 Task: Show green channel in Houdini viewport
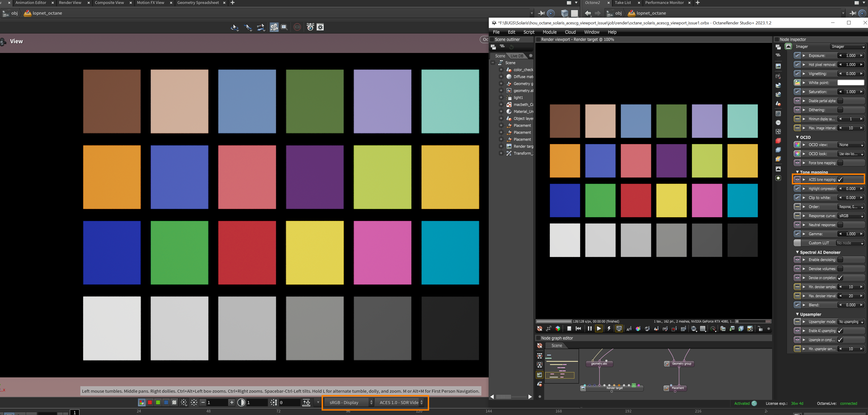(x=158, y=402)
